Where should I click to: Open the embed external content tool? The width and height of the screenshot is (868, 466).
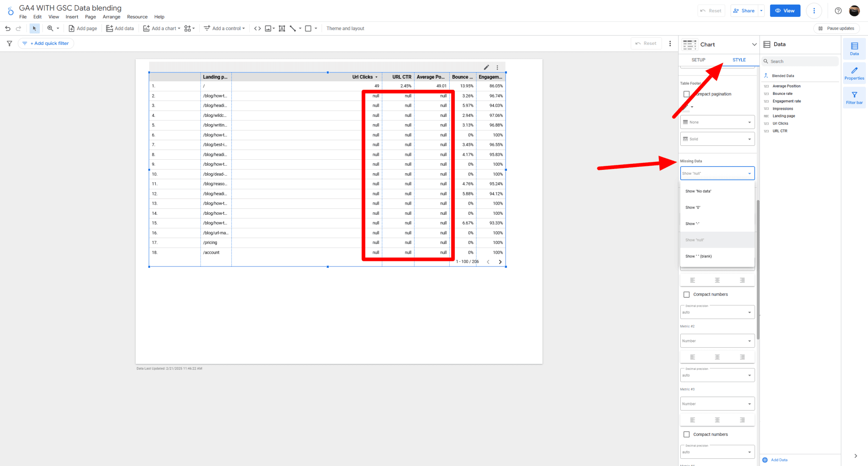pyautogui.click(x=257, y=28)
